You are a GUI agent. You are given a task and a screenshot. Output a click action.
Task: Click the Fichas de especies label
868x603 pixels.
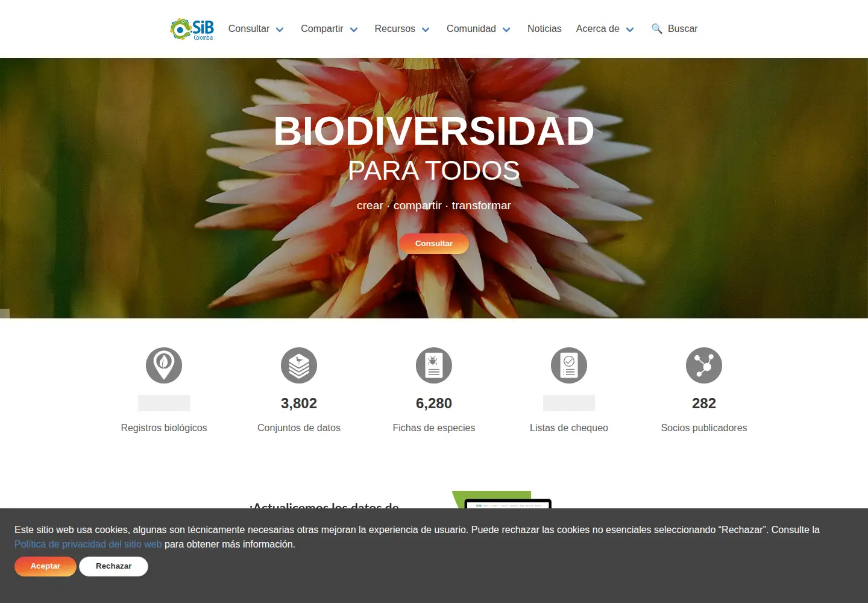(x=434, y=428)
